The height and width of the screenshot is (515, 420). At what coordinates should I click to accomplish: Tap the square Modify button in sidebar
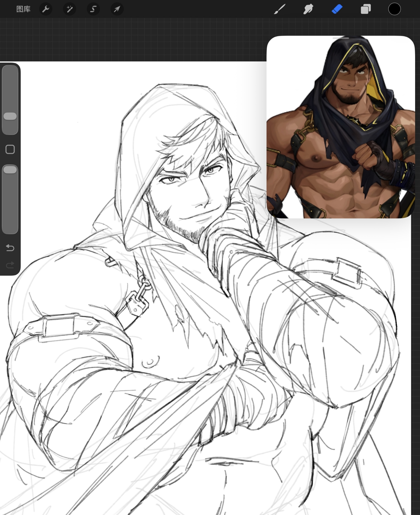10,149
